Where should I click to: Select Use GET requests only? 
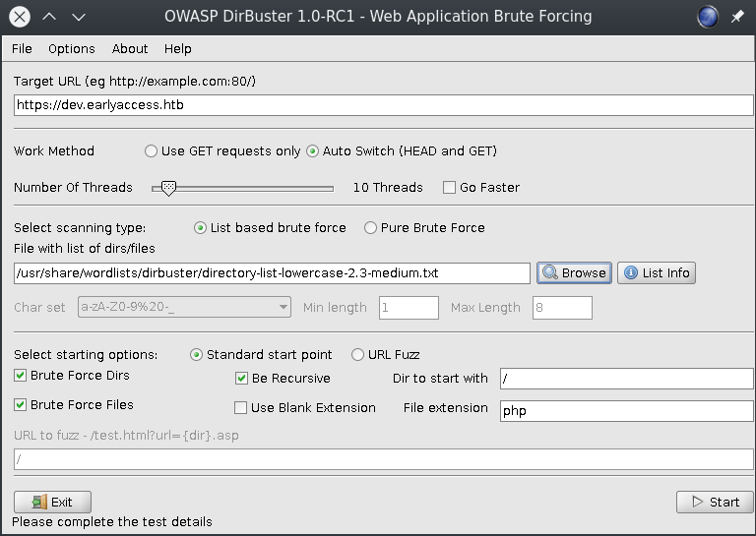(x=151, y=151)
